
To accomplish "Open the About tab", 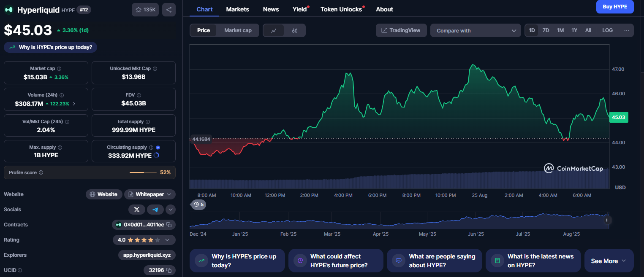I will click(384, 9).
